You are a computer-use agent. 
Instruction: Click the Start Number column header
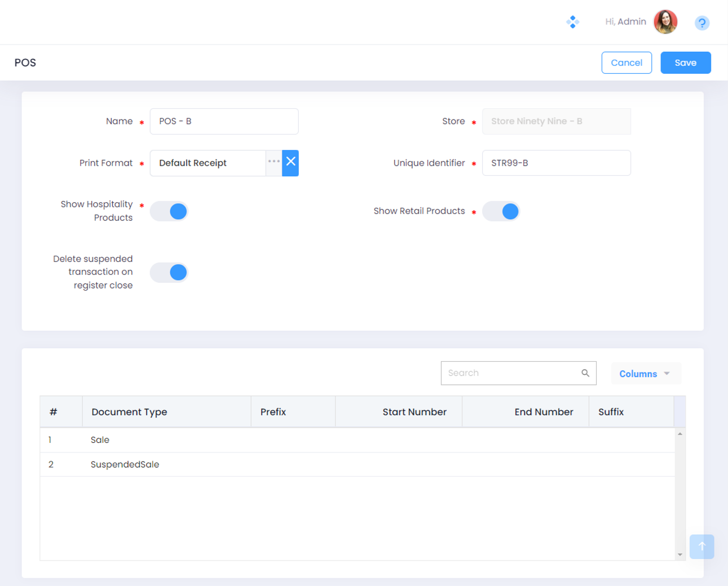coord(414,412)
